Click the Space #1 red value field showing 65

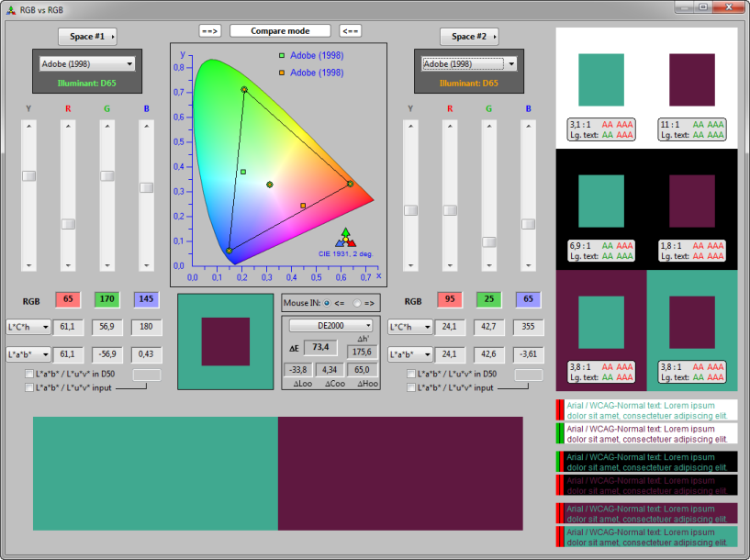pyautogui.click(x=69, y=299)
